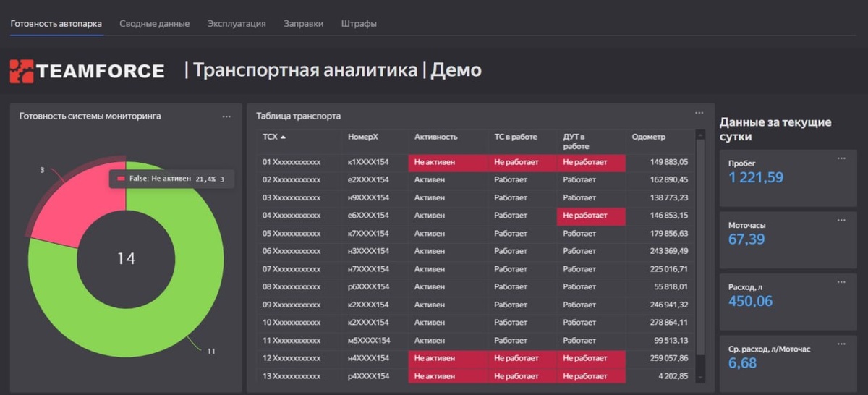Click the odometer value 138 773,23
The image size is (868, 395).
pyautogui.click(x=669, y=197)
